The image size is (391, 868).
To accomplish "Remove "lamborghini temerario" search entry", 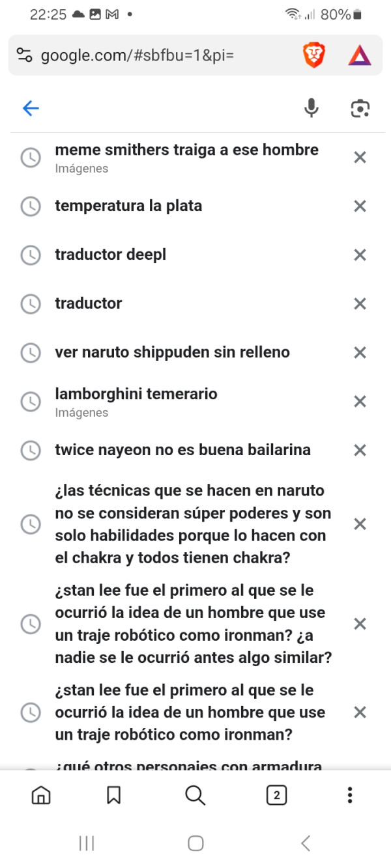I will coord(360,402).
